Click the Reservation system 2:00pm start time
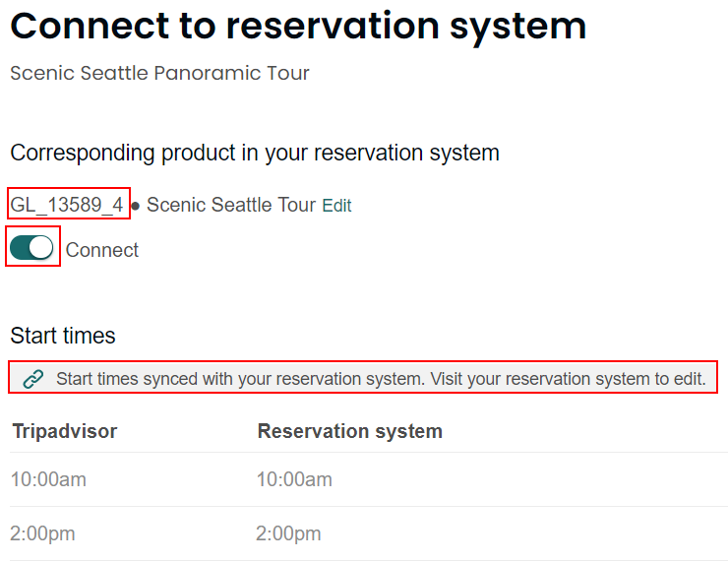 [288, 533]
